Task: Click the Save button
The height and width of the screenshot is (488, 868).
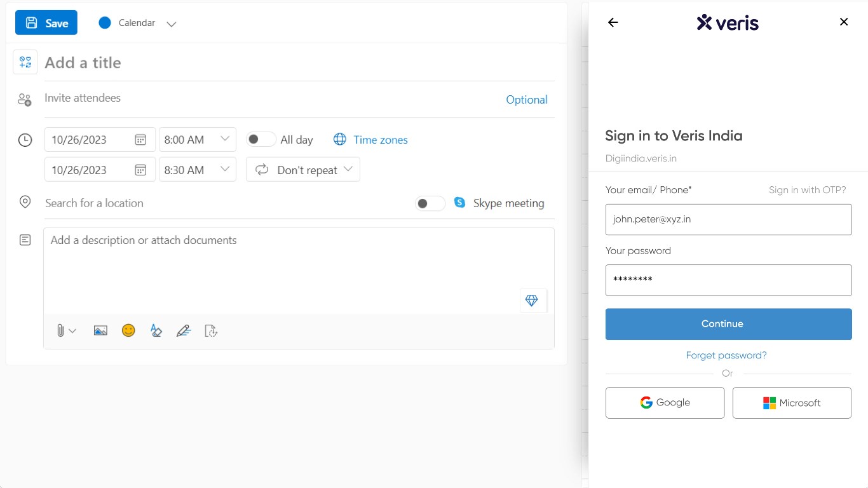Action: click(x=46, y=23)
